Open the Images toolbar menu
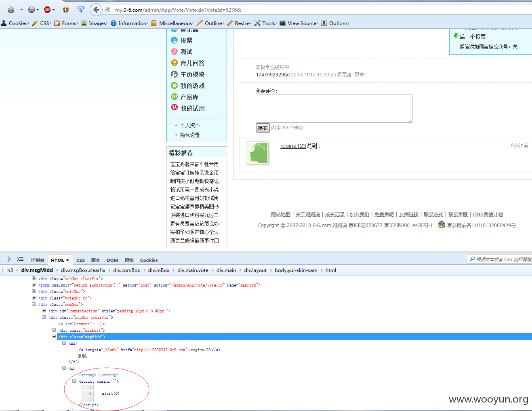 (95, 23)
